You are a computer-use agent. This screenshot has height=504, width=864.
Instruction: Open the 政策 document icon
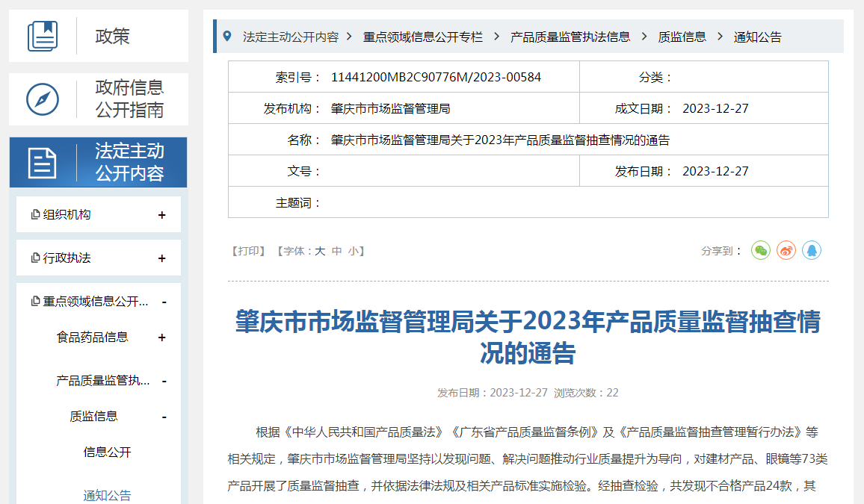[x=43, y=37]
